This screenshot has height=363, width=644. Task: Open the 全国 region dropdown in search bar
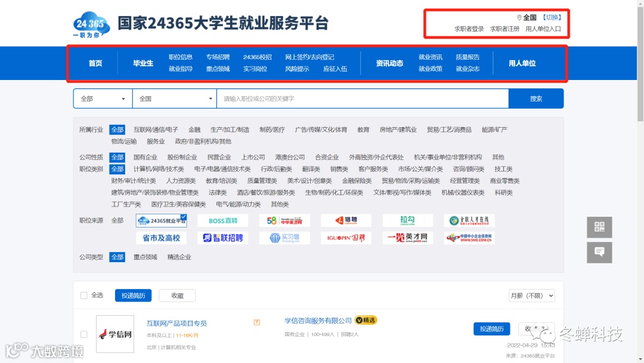[x=175, y=99]
